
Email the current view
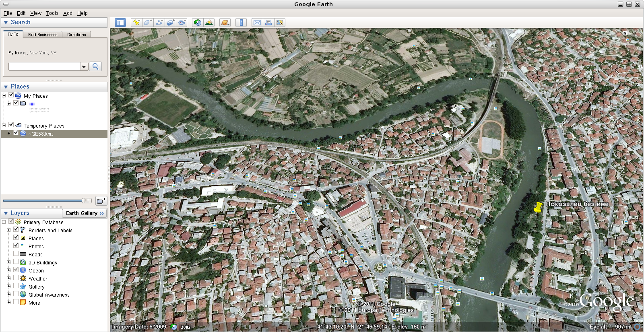point(257,23)
